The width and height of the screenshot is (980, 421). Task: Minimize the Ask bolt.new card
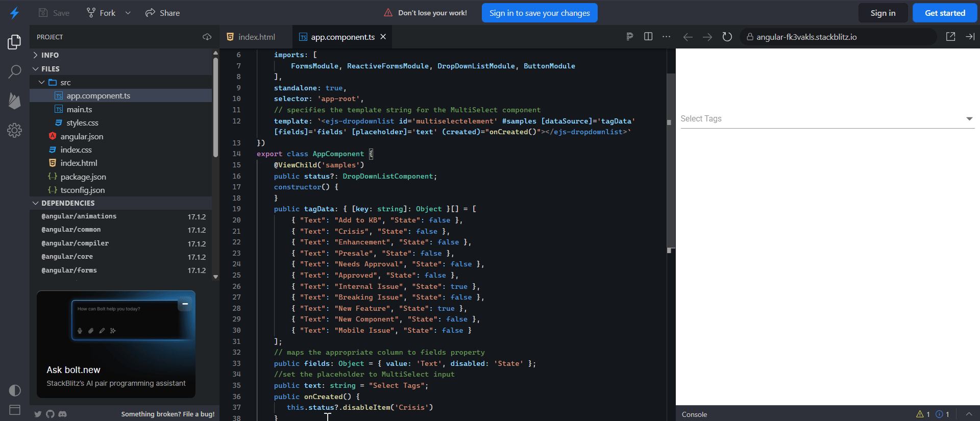[185, 304]
